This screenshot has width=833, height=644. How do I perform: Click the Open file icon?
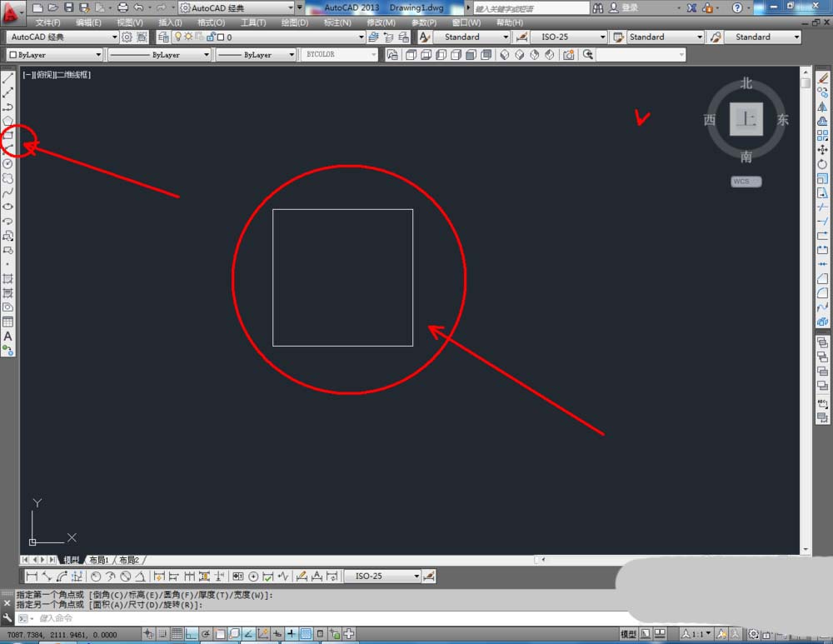(52, 7)
